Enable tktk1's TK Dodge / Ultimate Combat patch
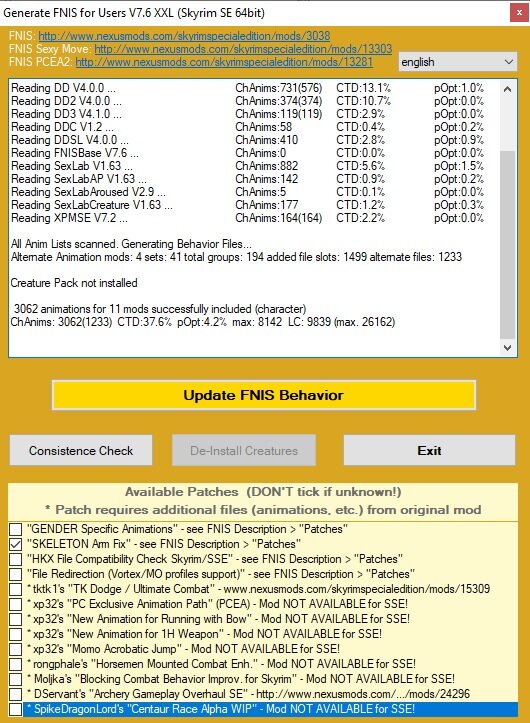The width and height of the screenshot is (530, 723). click(16, 589)
